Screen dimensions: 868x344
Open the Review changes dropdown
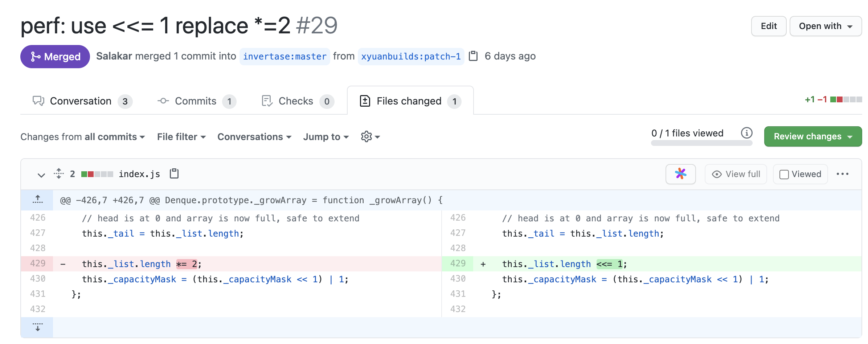(813, 136)
